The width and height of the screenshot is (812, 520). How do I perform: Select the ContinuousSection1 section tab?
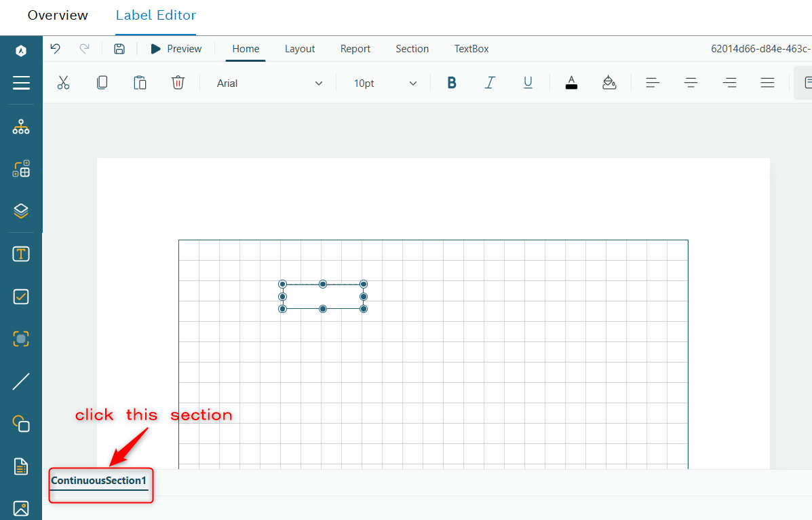point(99,481)
